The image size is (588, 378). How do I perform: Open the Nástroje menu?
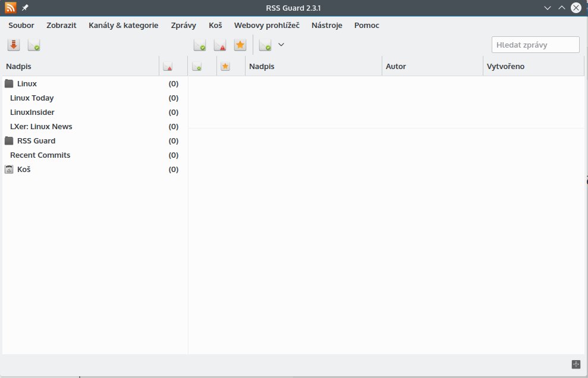tap(326, 25)
